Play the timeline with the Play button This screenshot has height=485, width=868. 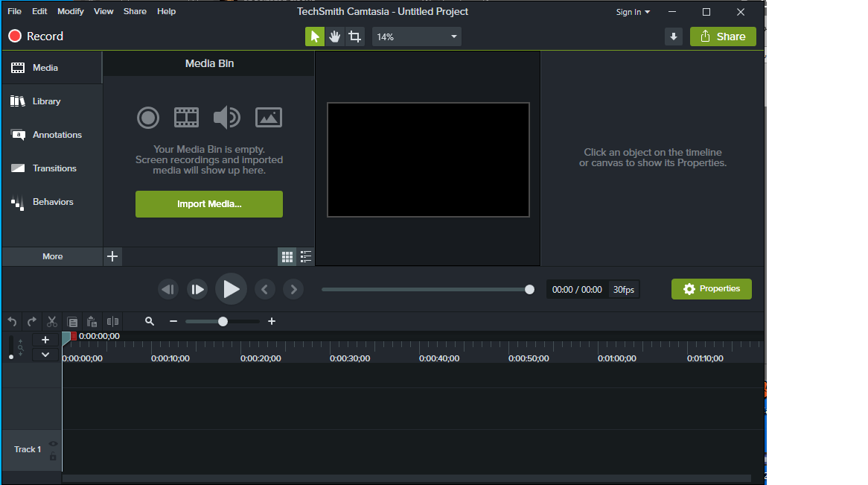point(231,289)
